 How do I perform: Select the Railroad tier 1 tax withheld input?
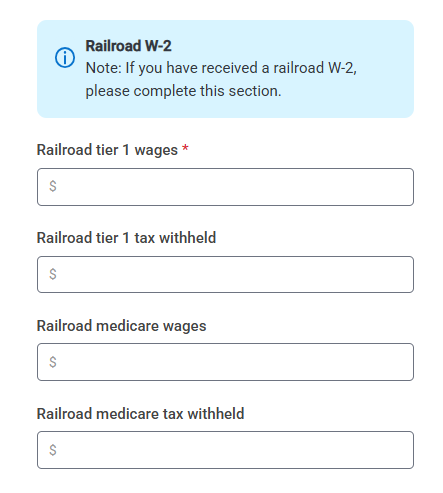click(x=225, y=275)
